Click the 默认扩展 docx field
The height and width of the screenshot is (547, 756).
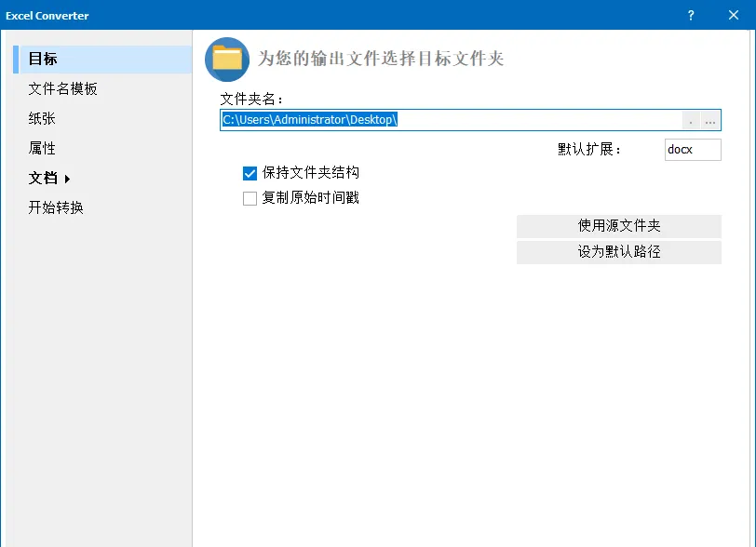click(x=693, y=150)
